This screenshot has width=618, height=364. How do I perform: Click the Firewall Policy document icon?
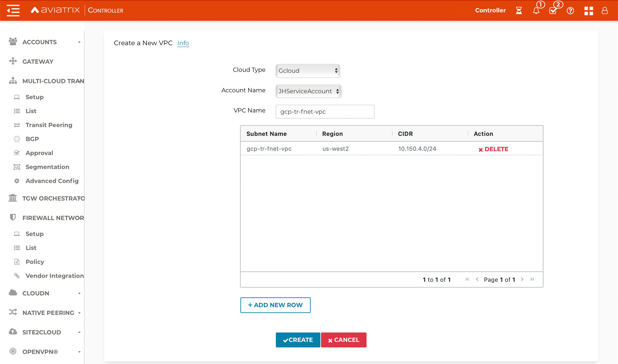(x=17, y=262)
